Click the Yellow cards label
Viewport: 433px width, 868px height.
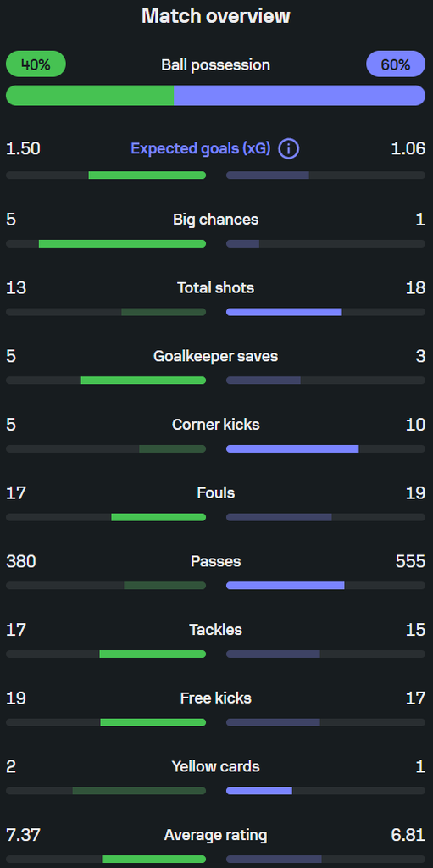tap(216, 766)
